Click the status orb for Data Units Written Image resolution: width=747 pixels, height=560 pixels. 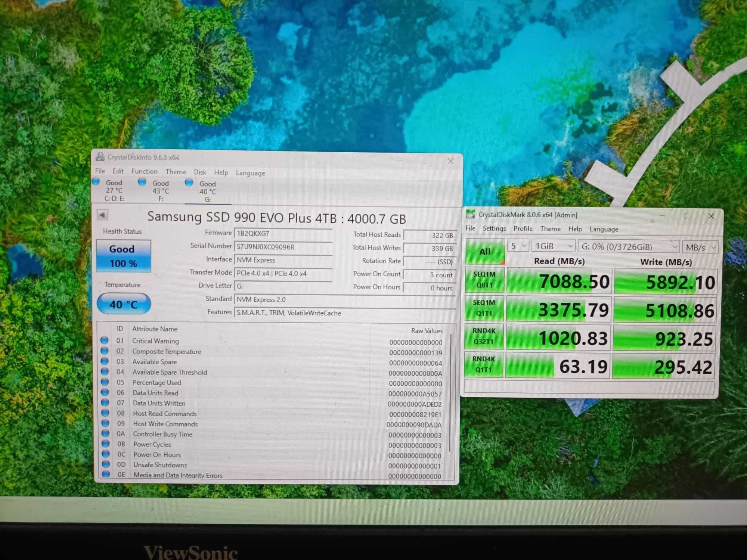click(105, 402)
